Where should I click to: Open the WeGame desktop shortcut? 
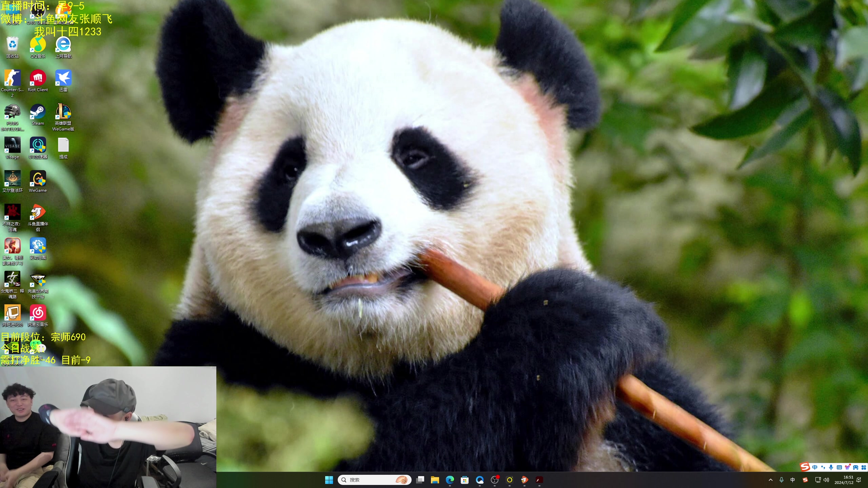click(x=38, y=182)
